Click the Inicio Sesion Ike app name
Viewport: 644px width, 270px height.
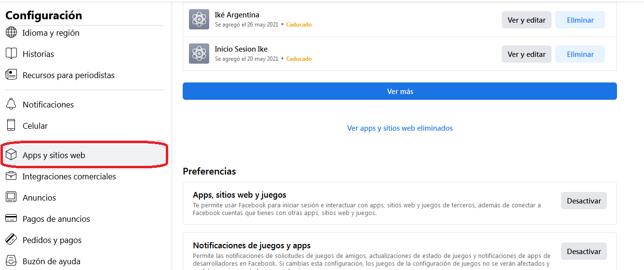pos(241,49)
